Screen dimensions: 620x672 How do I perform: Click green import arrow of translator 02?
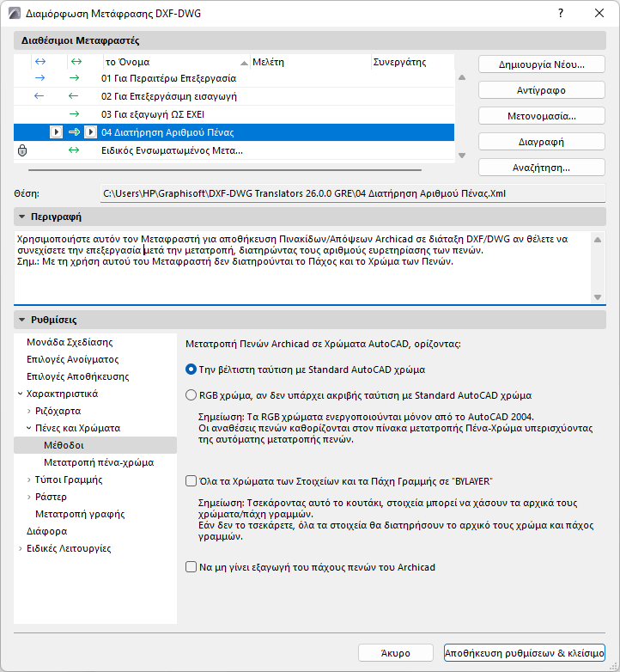pyautogui.click(x=73, y=96)
